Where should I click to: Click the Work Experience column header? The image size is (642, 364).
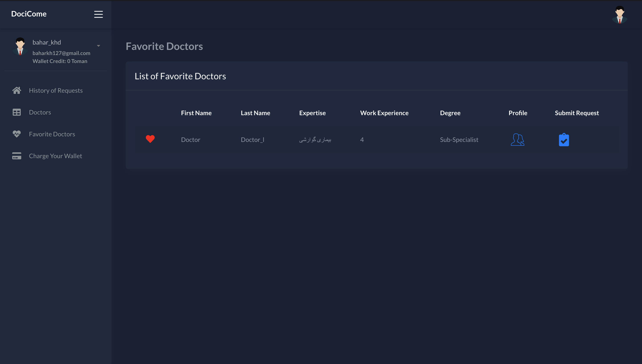(384, 113)
